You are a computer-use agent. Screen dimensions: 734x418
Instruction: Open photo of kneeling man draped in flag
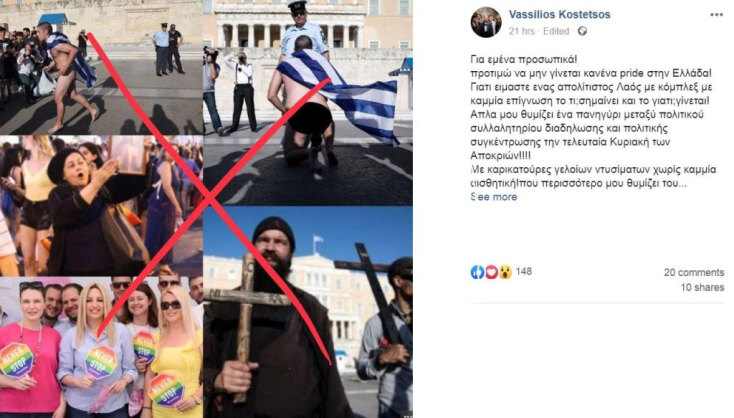tap(308, 103)
